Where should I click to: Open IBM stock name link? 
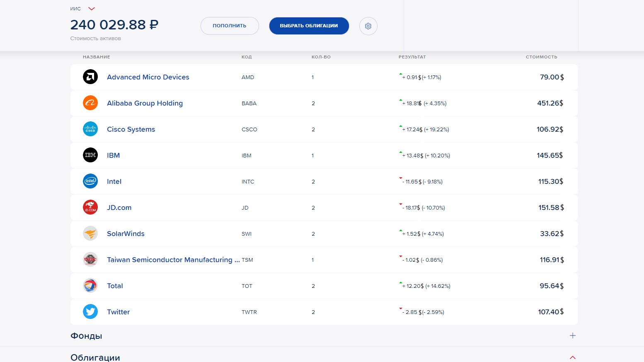point(113,155)
